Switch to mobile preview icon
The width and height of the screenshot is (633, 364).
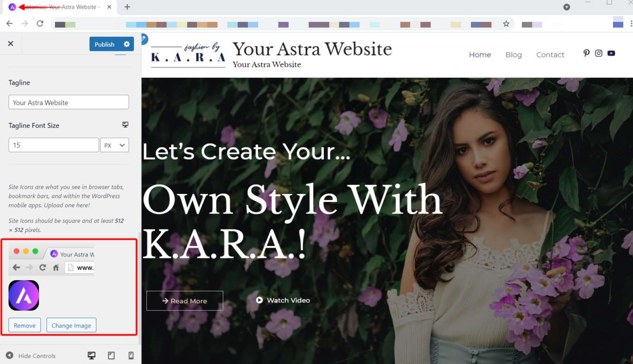pyautogui.click(x=131, y=356)
